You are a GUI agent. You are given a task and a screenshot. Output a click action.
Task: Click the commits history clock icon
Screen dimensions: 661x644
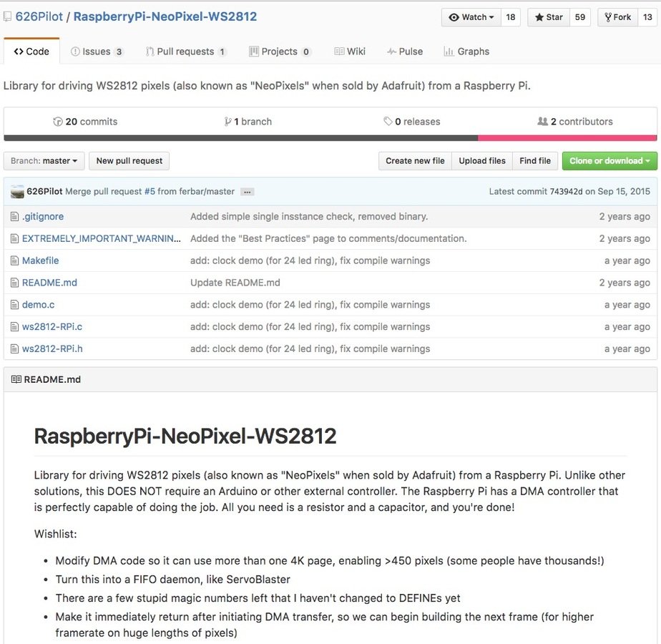click(58, 122)
